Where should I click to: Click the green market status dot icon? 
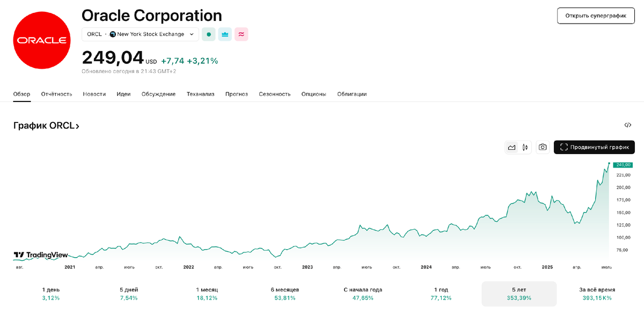click(209, 34)
